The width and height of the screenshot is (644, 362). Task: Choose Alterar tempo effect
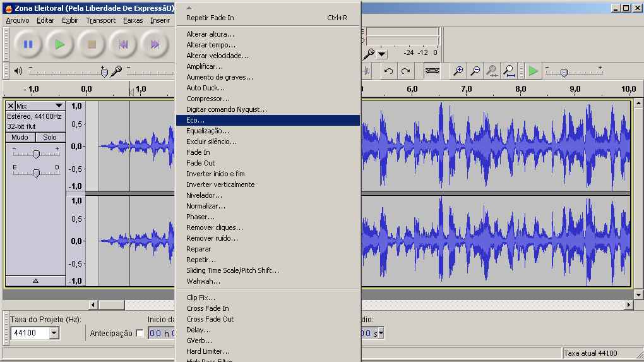tap(268, 45)
